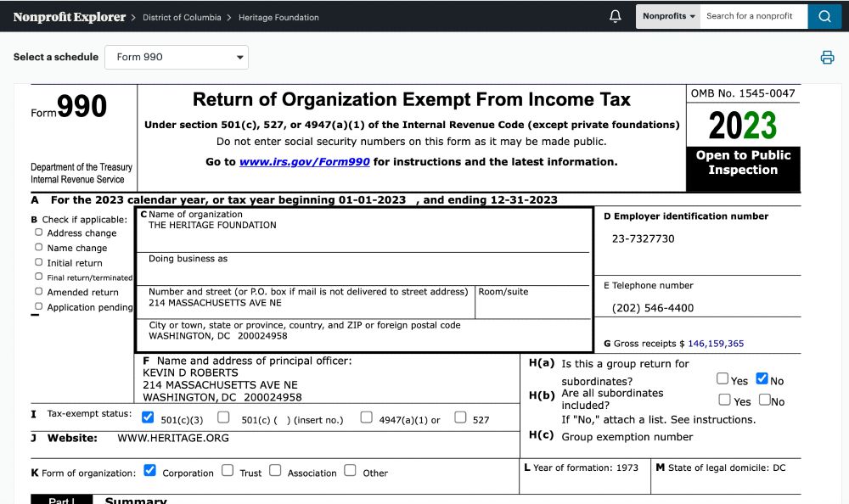The width and height of the screenshot is (849, 504).
Task: Click THE HERITAGE FOUNDATION organization name
Action: [212, 225]
